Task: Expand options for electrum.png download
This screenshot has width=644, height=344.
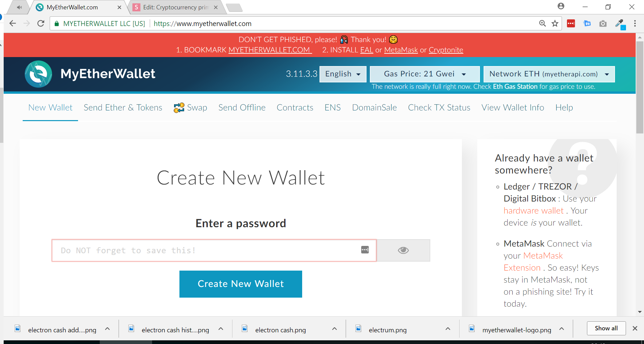Action: point(448,329)
